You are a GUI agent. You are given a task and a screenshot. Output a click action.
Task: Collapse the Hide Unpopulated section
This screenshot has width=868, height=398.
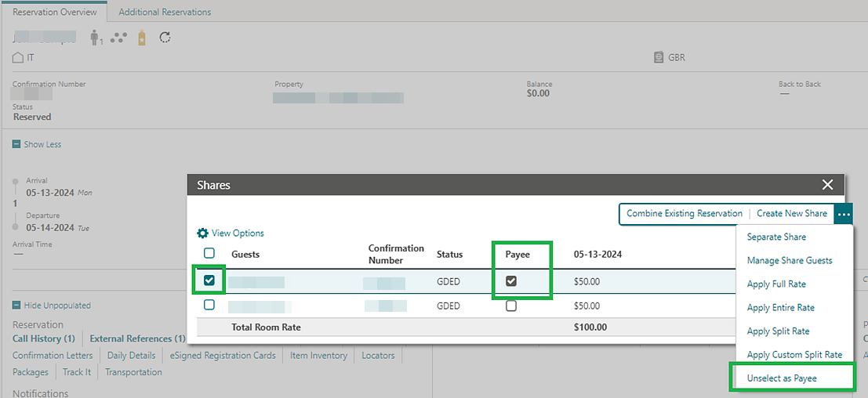[x=17, y=306]
